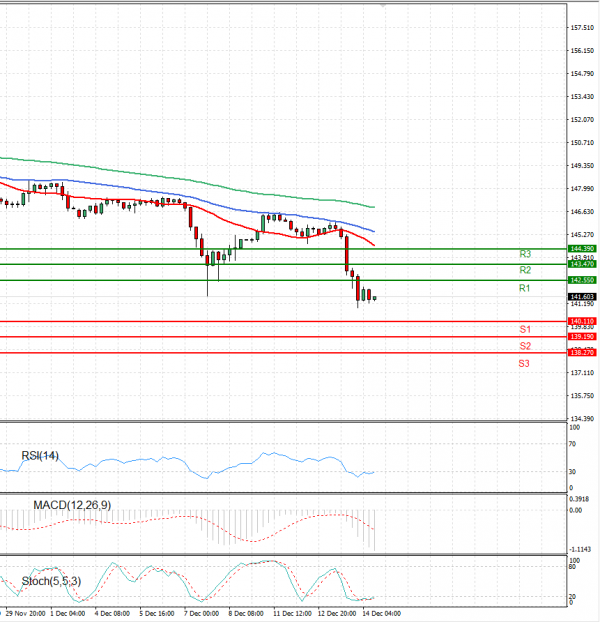The image size is (600, 622).
Task: Click the 137.110 price axis value
Action: 582,373
